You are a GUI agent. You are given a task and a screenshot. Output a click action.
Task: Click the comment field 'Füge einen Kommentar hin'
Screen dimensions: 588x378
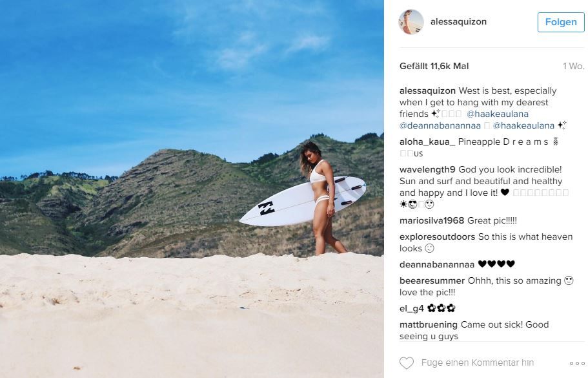click(x=478, y=362)
